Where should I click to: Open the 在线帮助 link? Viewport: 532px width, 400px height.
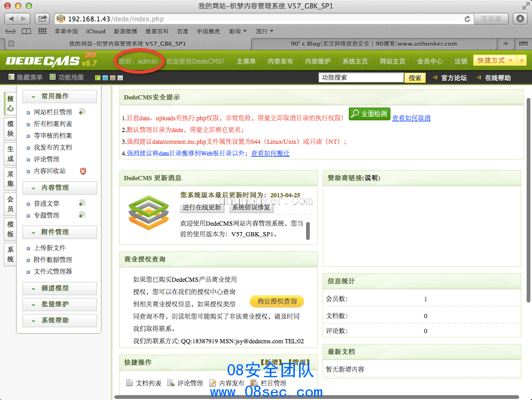pos(498,78)
